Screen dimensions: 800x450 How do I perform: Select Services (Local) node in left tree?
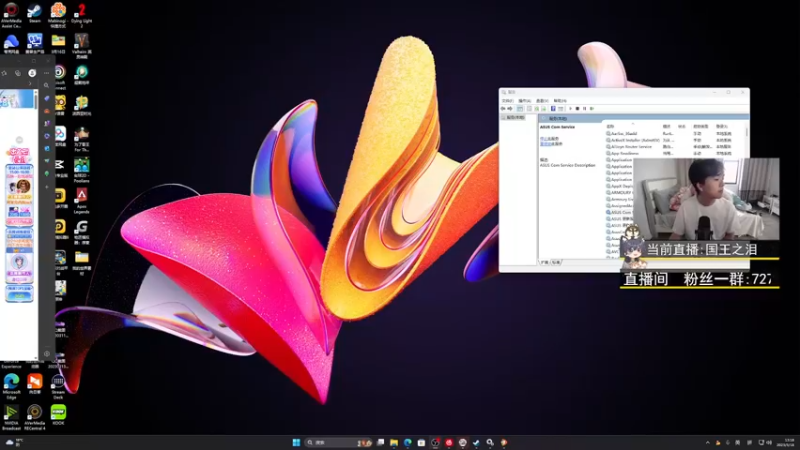tap(513, 117)
